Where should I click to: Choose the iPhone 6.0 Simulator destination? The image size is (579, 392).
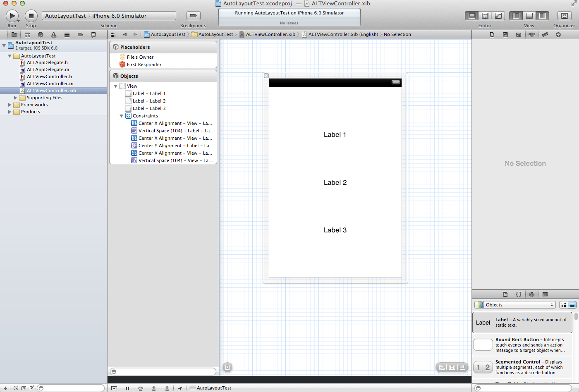(x=119, y=16)
